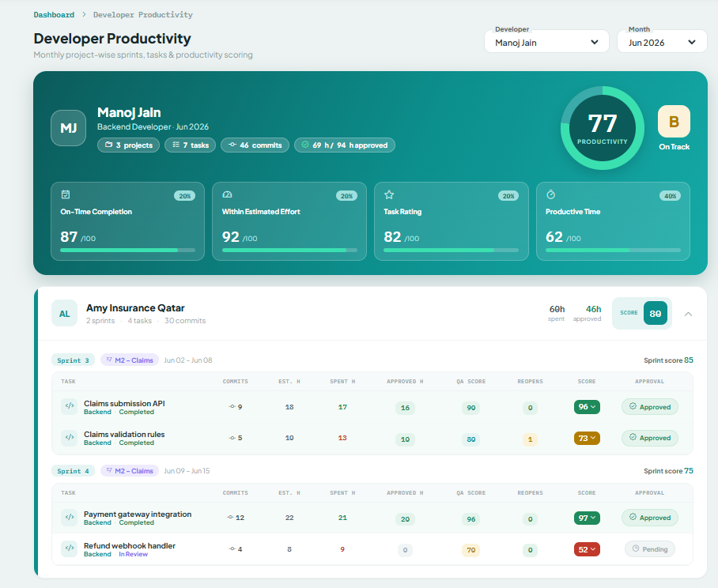Image resolution: width=718 pixels, height=588 pixels.
Task: Click the In Review status label
Action: pos(134,554)
